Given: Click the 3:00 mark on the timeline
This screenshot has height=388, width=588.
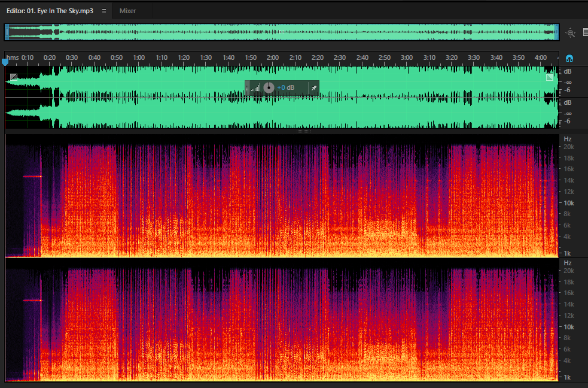Looking at the screenshot, I should (407, 58).
